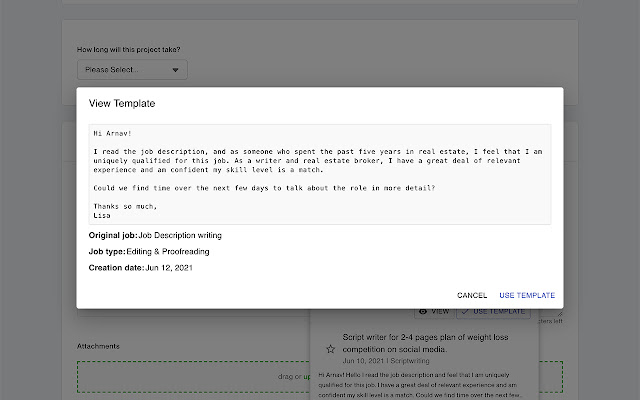The image size is (640, 400).
Task: Click the View Template dialog heading
Action: pyautogui.click(x=122, y=103)
